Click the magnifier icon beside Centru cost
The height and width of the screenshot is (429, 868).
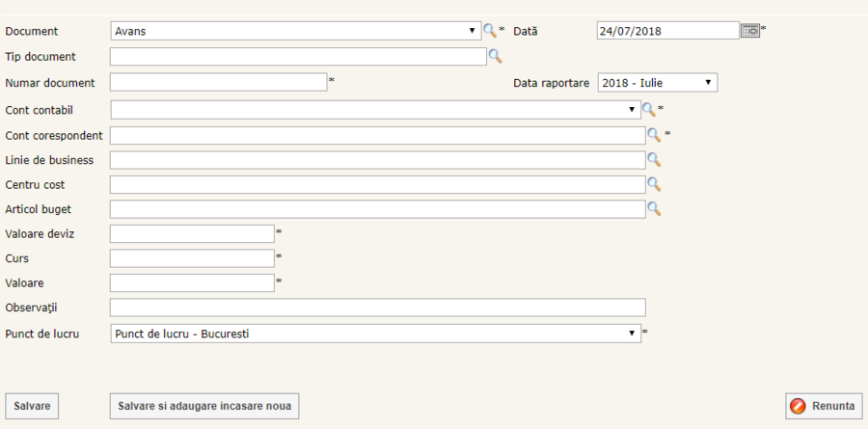[x=654, y=183]
